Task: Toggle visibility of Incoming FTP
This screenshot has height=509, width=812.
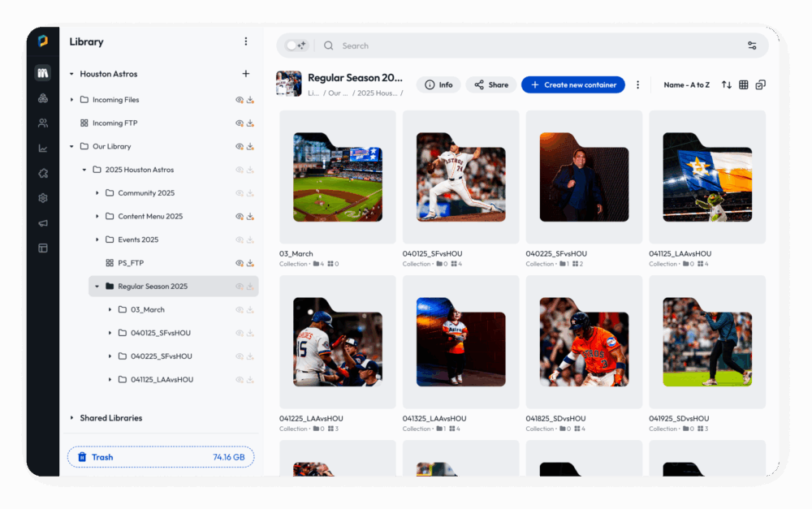Action: pyautogui.click(x=240, y=123)
